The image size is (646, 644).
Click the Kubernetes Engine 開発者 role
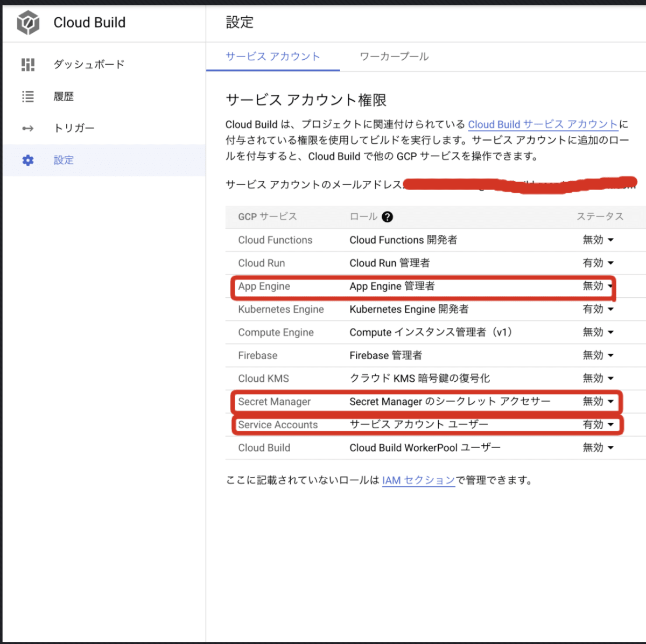point(409,310)
